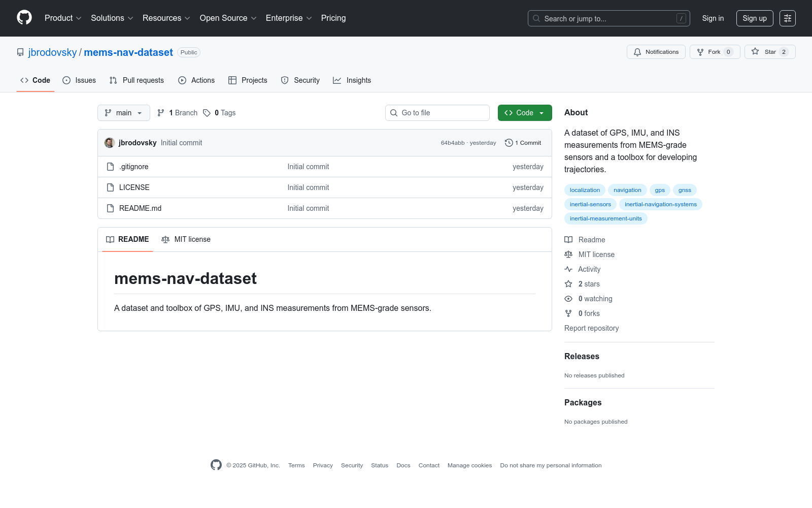Click the localization topic tag

(x=585, y=190)
